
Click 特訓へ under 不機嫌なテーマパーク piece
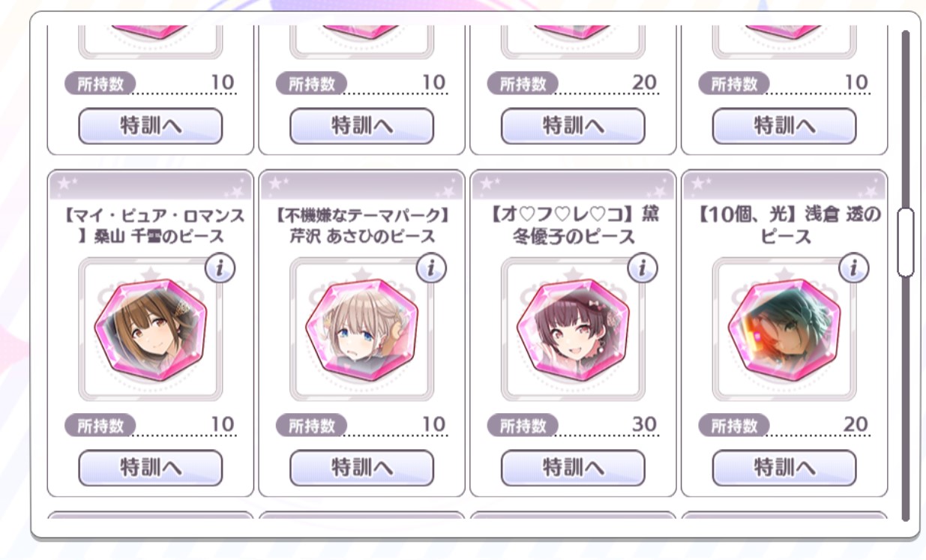point(362,468)
